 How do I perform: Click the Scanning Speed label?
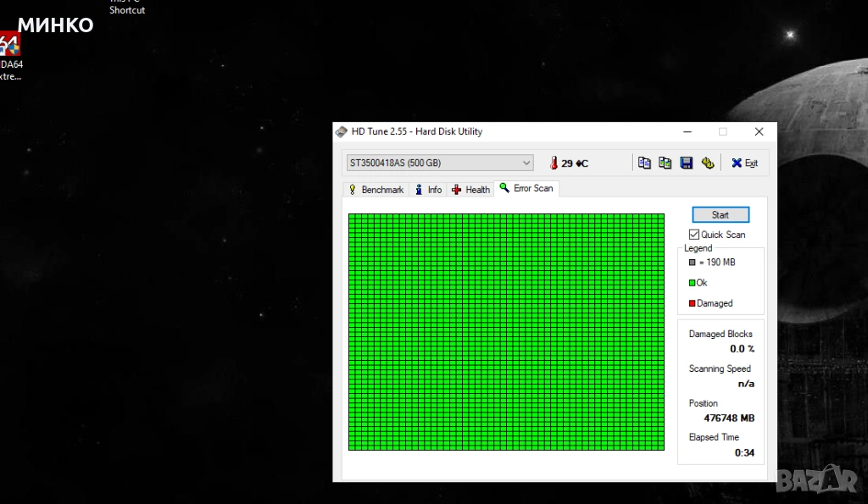720,368
